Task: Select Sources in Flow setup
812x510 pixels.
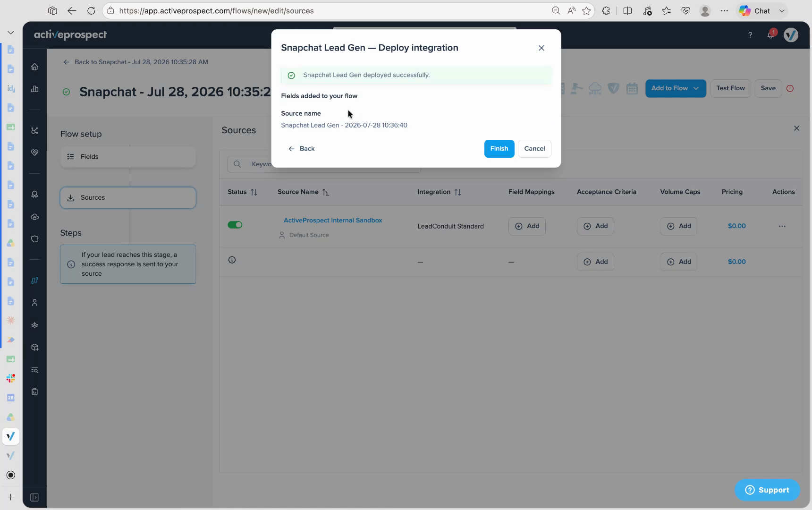Action: point(128,198)
